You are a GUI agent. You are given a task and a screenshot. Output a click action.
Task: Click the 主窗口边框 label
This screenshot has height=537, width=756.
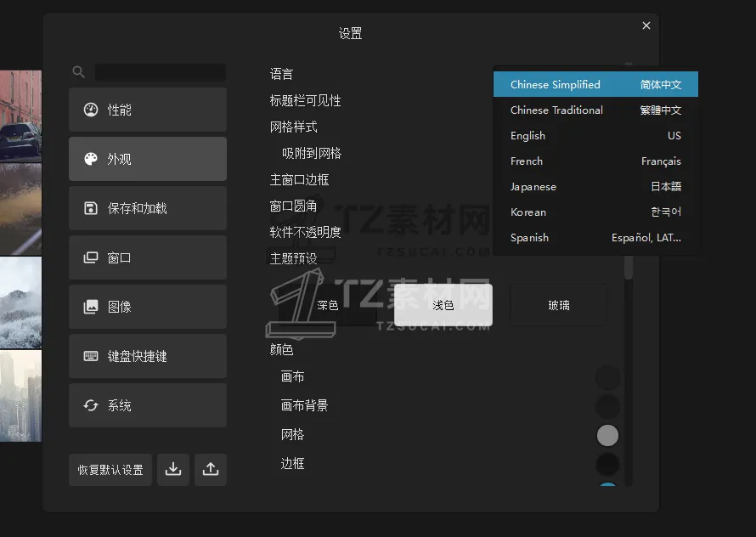(299, 180)
